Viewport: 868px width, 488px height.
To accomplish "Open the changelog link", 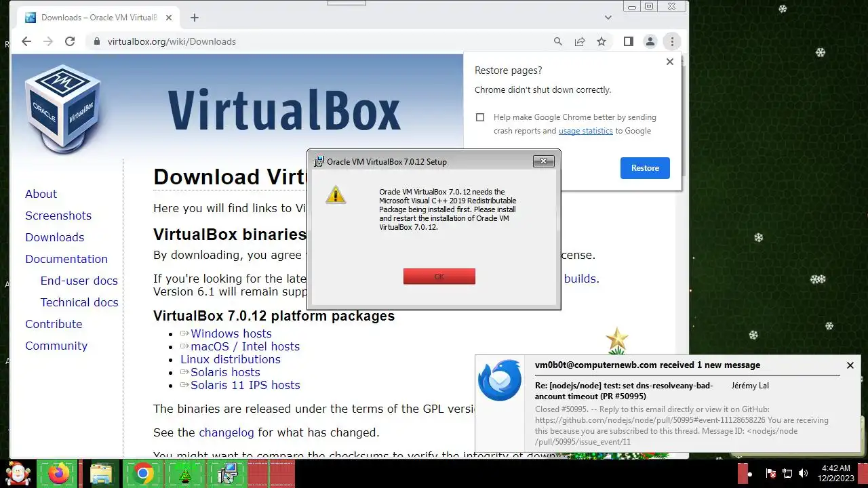I will tap(226, 432).
